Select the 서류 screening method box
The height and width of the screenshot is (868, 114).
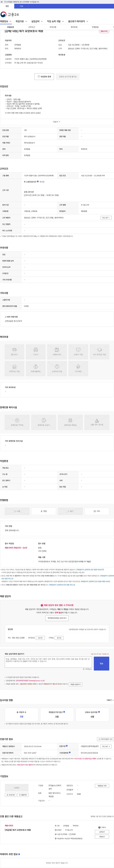click(17, 511)
